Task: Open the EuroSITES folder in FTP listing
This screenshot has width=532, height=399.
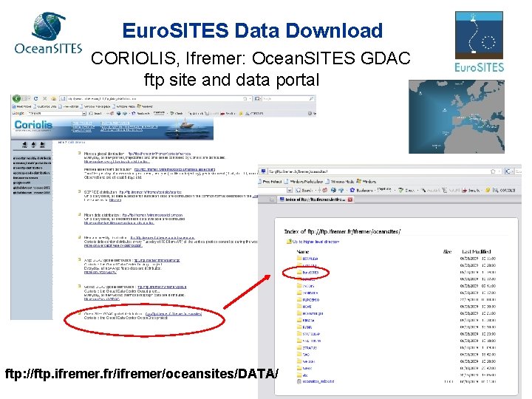Action: (310, 273)
